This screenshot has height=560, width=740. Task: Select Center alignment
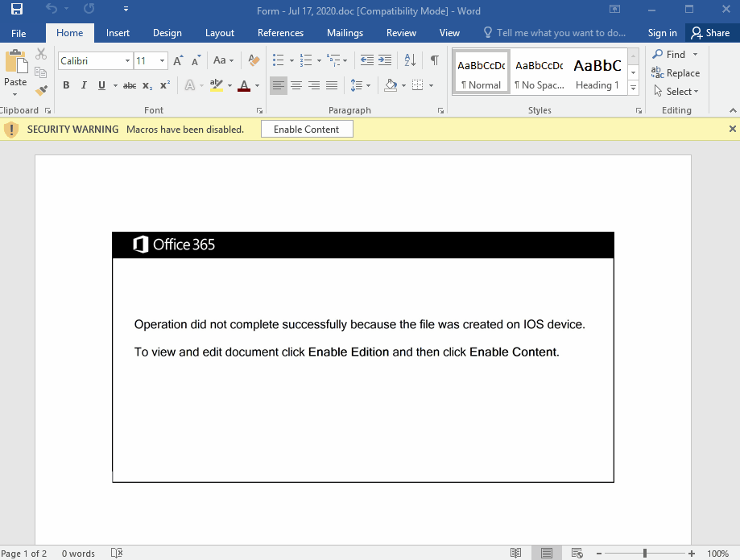point(296,85)
